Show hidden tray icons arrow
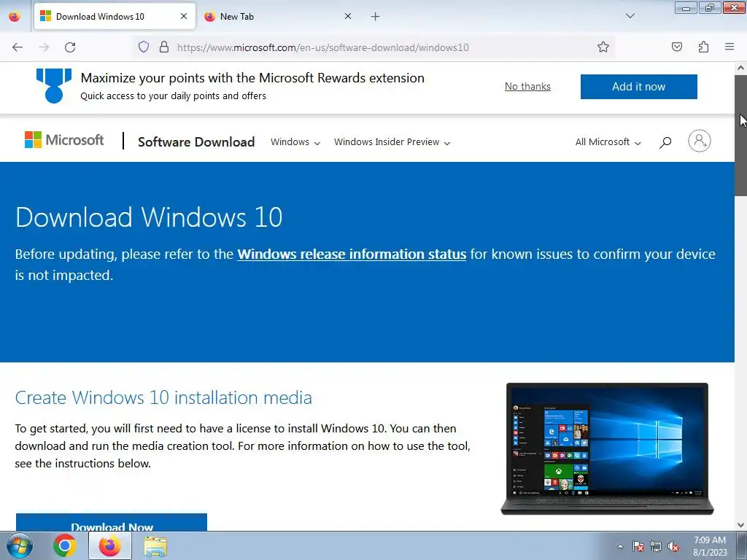This screenshot has height=560, width=747. pyautogui.click(x=620, y=546)
